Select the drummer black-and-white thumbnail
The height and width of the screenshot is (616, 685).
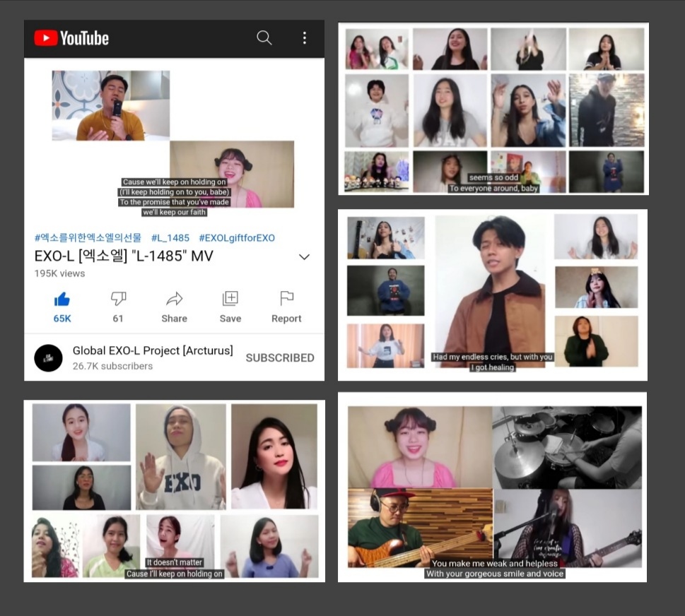click(568, 447)
